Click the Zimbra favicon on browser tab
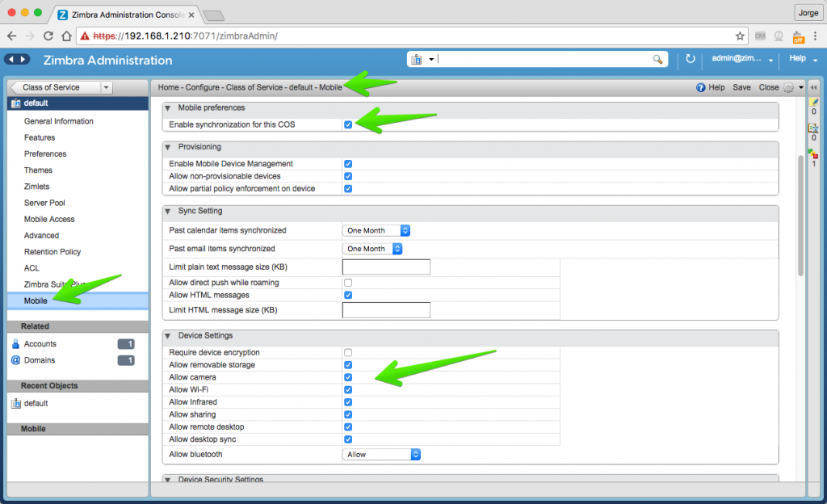827x504 pixels. (x=63, y=15)
